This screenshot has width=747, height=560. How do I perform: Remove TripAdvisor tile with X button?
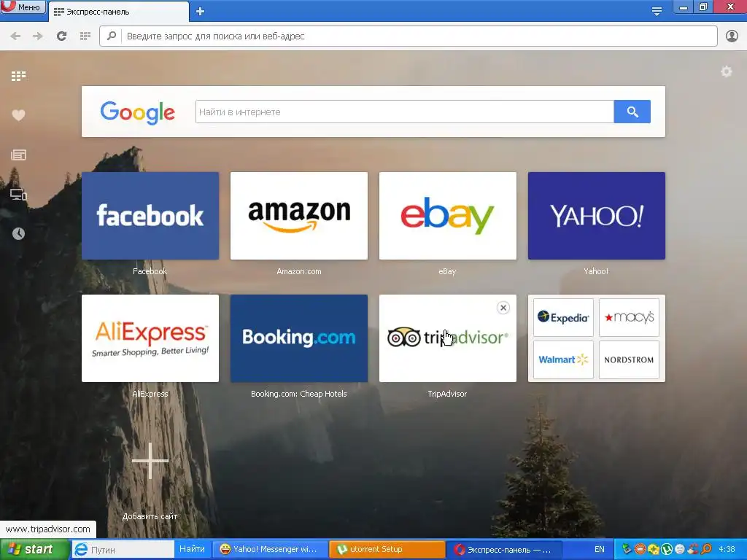(503, 308)
